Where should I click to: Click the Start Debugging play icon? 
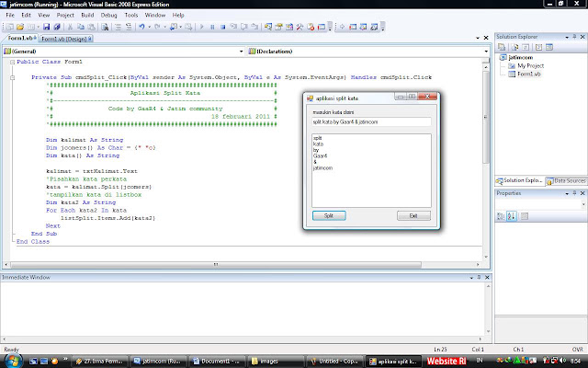[202, 27]
